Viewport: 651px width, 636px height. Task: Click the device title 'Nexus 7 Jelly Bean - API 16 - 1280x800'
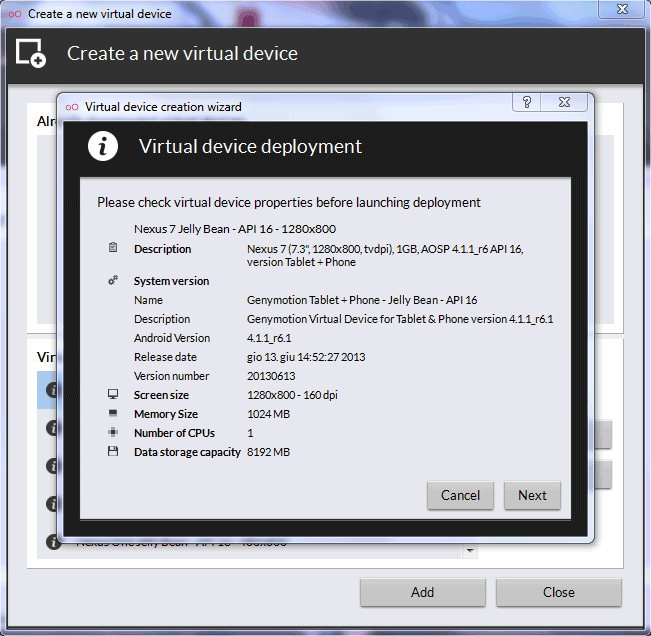[235, 229]
